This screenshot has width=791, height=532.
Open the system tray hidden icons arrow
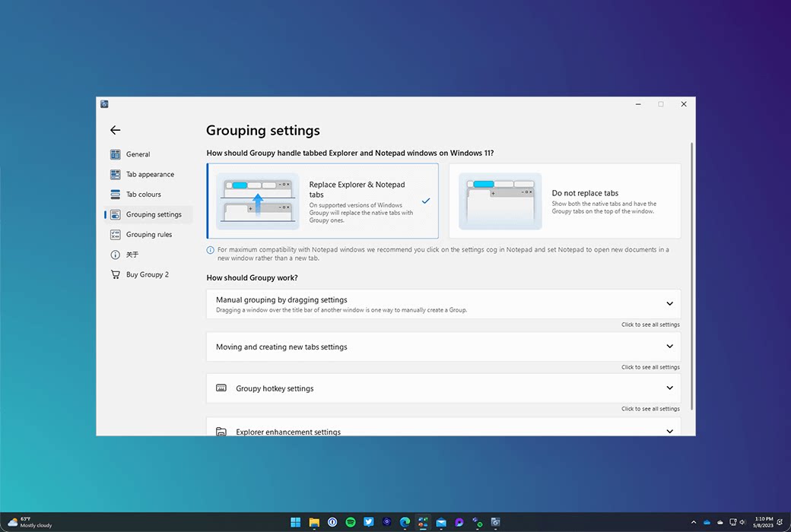(693, 522)
